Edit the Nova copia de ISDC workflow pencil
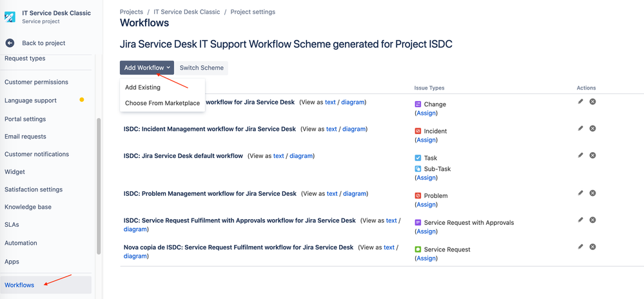644x299 pixels. tap(580, 246)
